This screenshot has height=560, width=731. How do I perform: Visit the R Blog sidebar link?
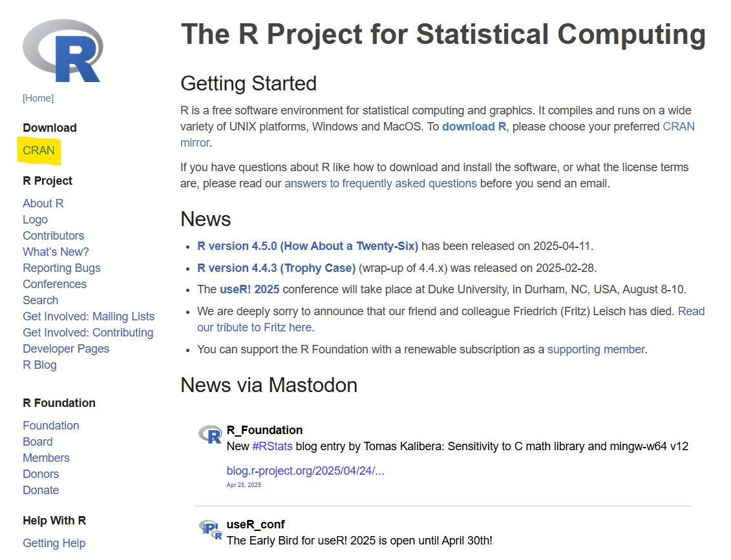pos(39,365)
